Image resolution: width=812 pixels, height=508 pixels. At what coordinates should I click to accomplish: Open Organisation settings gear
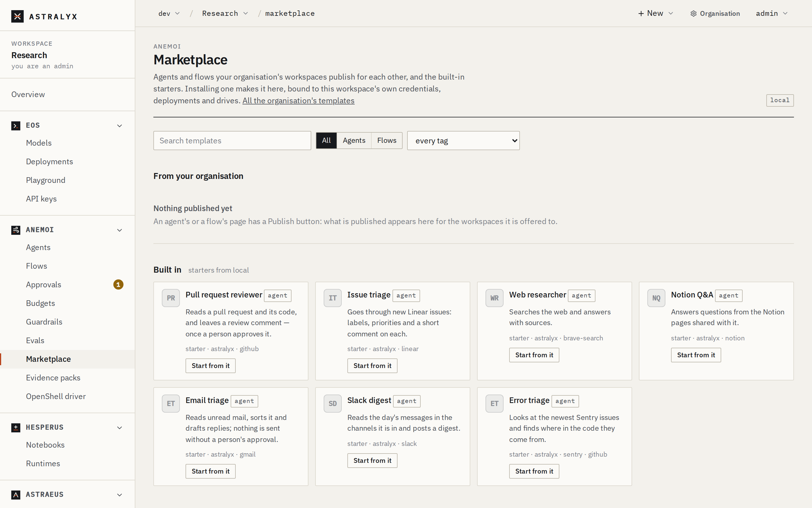(694, 14)
